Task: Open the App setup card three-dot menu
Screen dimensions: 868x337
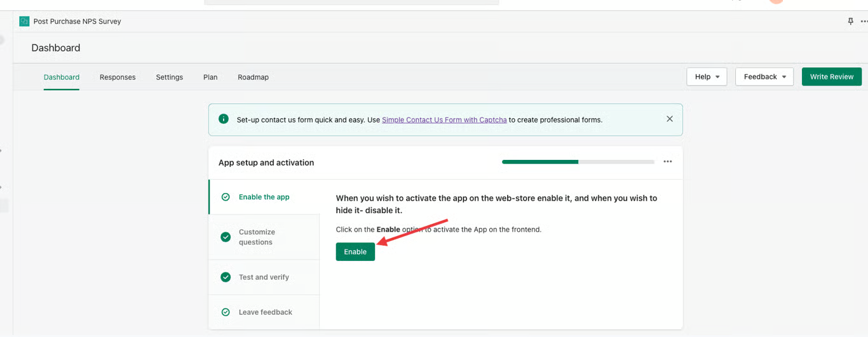Action: tap(667, 162)
